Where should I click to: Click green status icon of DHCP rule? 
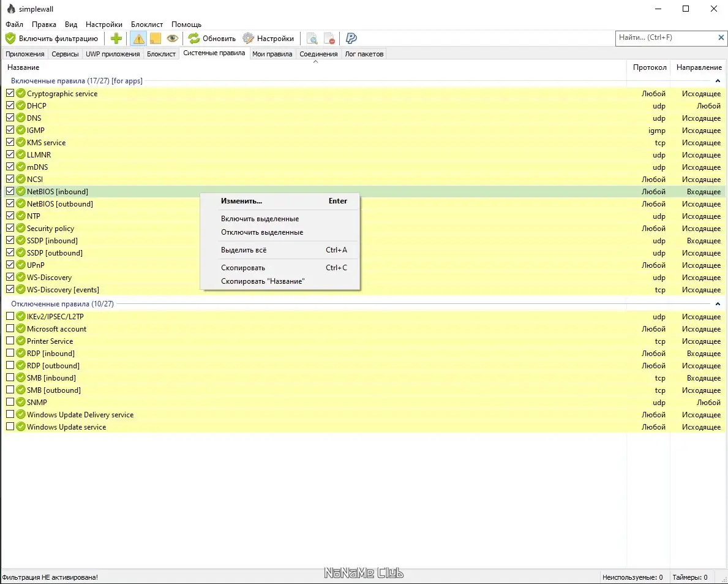pyautogui.click(x=20, y=105)
